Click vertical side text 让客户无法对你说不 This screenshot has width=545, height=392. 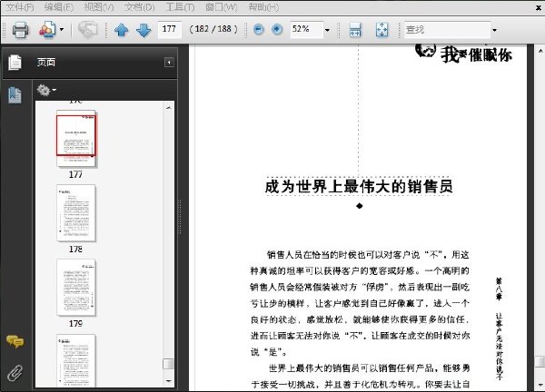[x=499, y=346]
